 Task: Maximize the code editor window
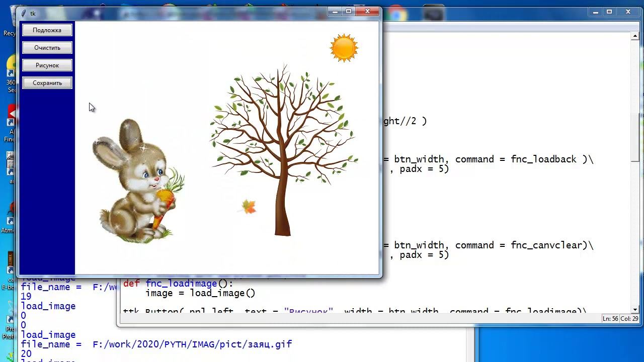609,12
